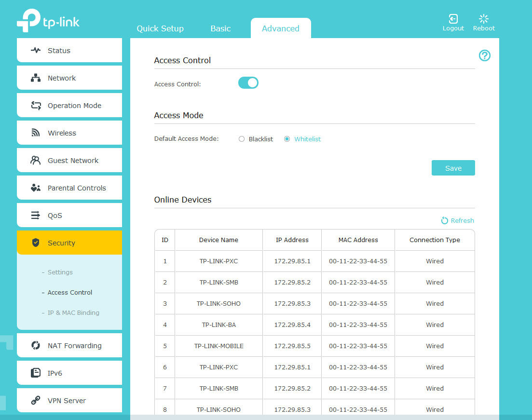Click the ID column header
Screen dimensions: 532x420
(165, 240)
